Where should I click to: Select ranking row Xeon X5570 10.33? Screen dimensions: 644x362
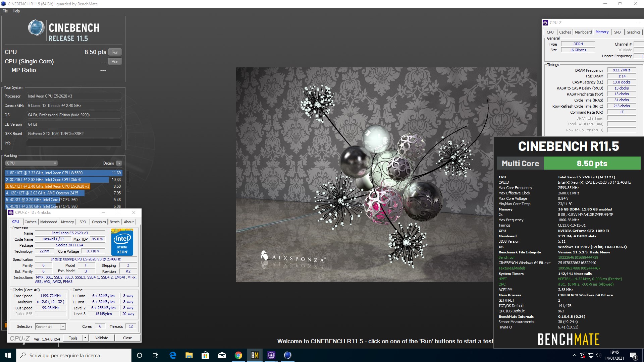(x=63, y=180)
